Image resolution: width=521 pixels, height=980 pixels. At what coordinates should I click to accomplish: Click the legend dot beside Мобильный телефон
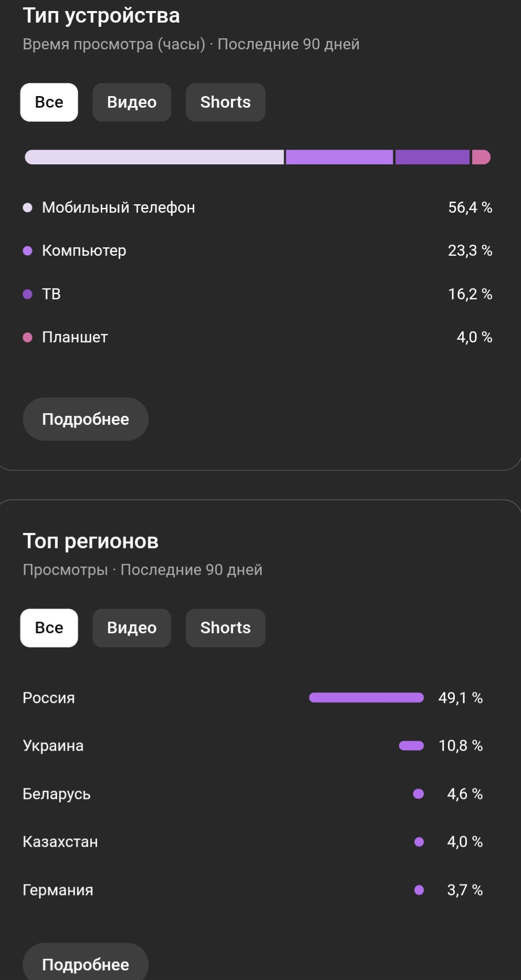28,207
